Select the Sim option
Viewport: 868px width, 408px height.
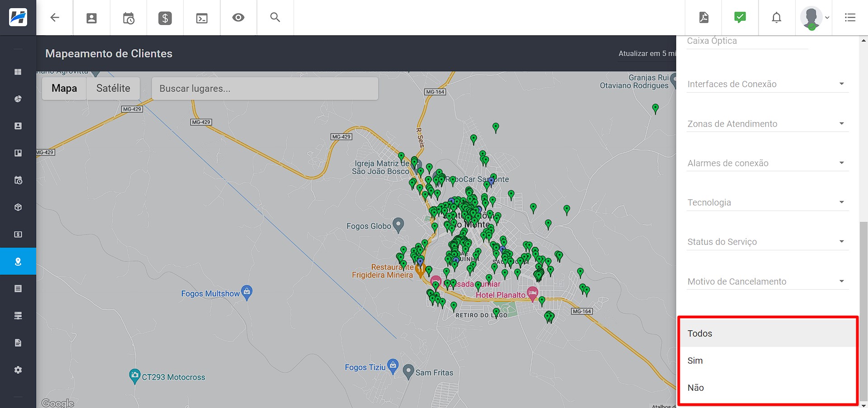[x=768, y=361]
